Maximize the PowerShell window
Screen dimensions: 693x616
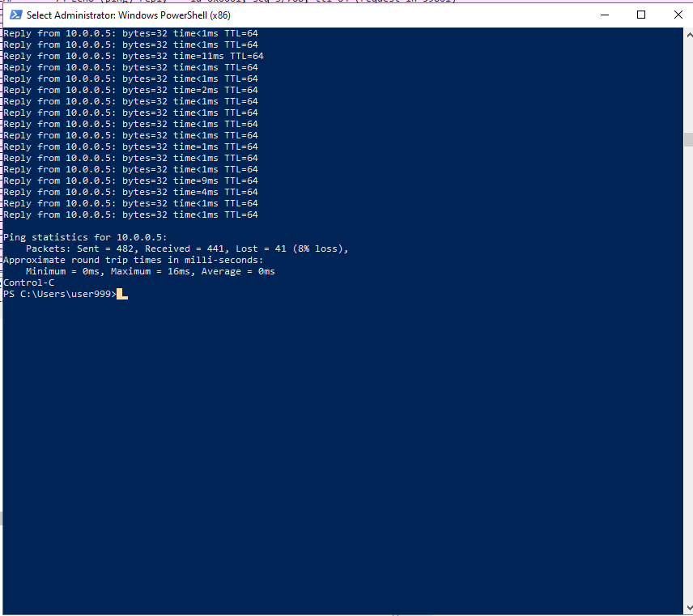click(x=641, y=15)
